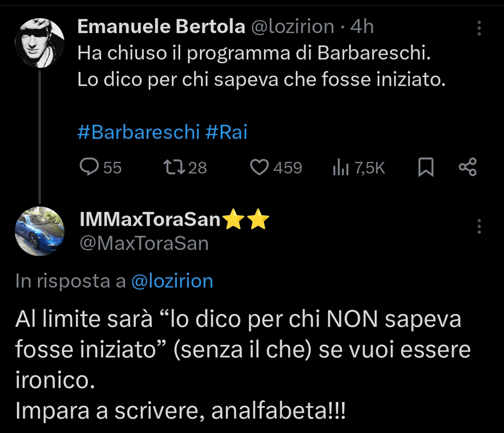Image resolution: width=504 pixels, height=433 pixels.
Task: Share the Barbareschi tweet
Action: pos(468,167)
